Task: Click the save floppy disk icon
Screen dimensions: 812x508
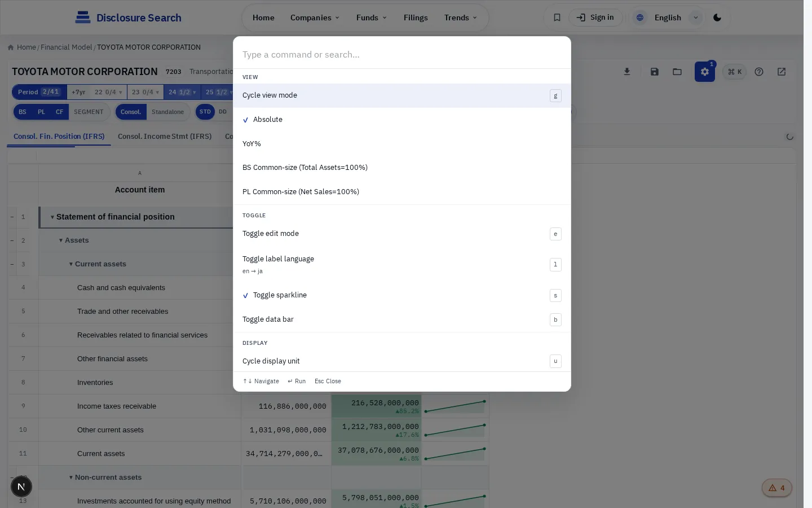Action: (655, 72)
